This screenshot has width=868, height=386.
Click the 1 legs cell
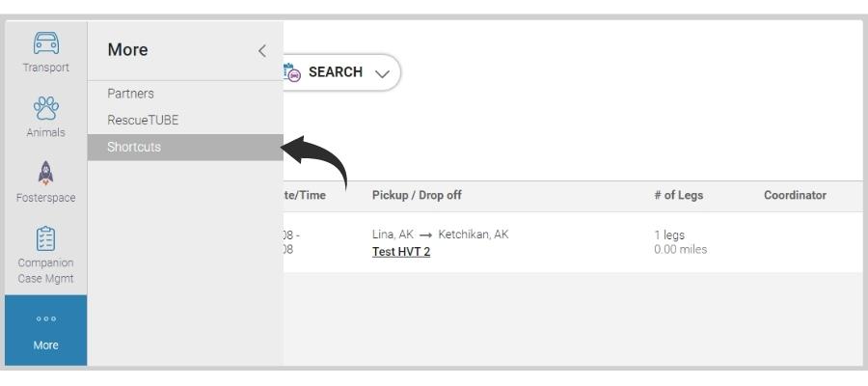coord(668,234)
